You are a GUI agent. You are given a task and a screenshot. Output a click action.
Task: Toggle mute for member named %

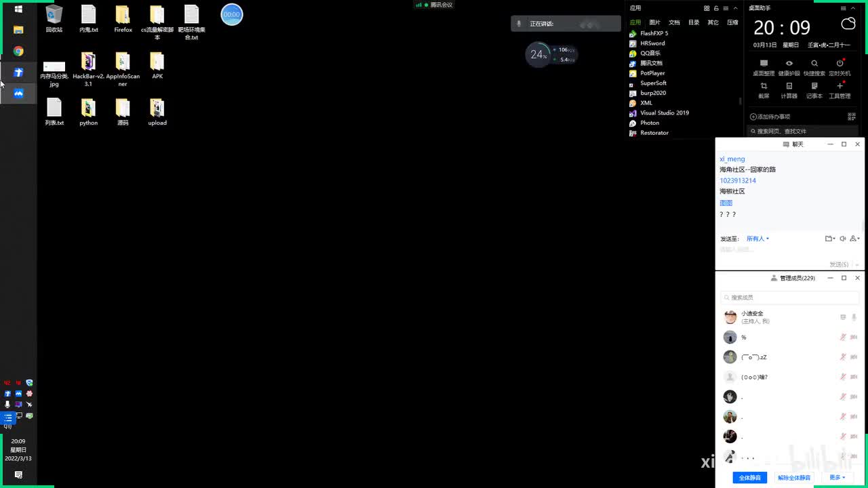pos(843,337)
